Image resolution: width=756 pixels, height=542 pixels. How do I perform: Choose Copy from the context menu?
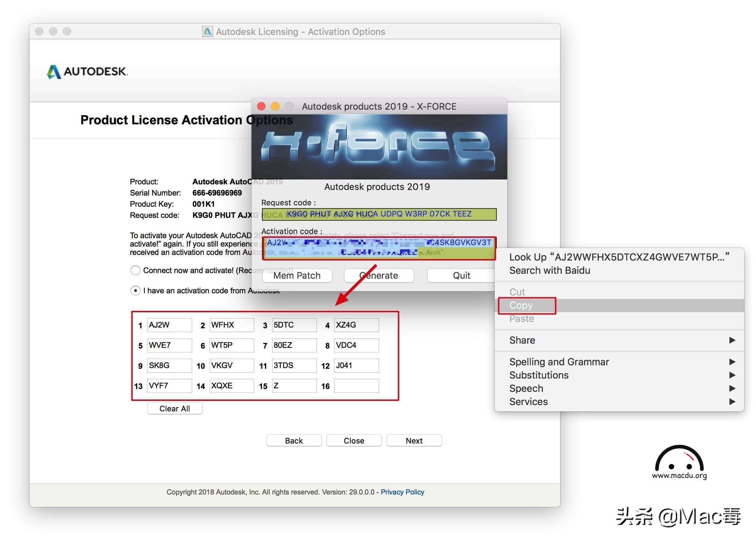point(521,305)
